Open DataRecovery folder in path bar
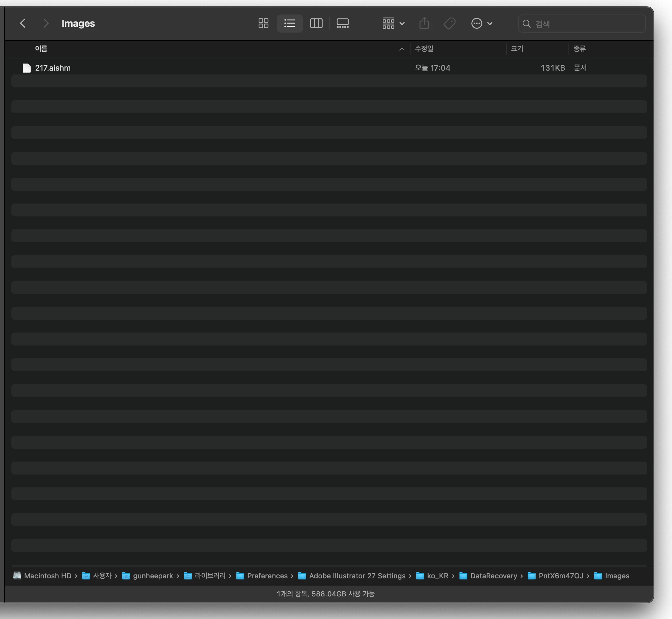Screen dimensions: 672x619 pos(493,576)
